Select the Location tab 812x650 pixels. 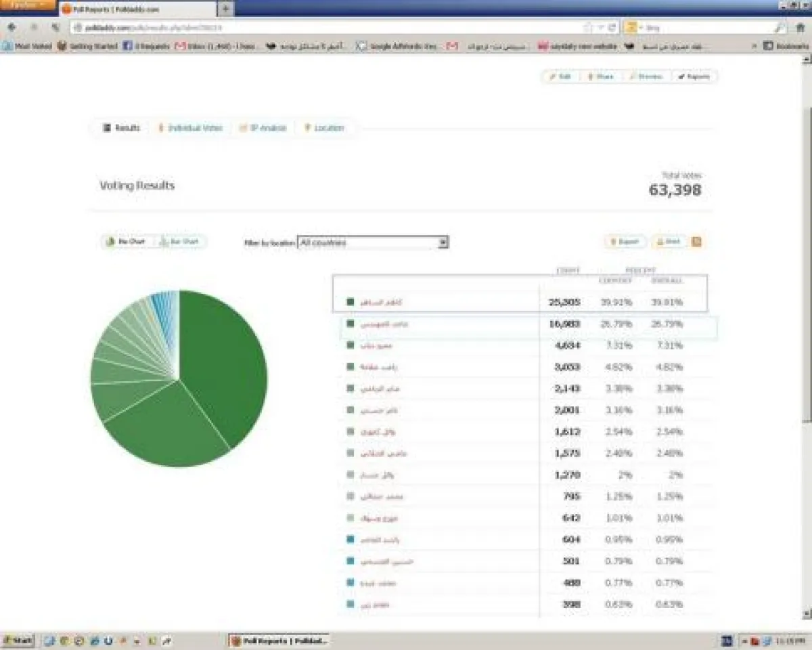[324, 128]
